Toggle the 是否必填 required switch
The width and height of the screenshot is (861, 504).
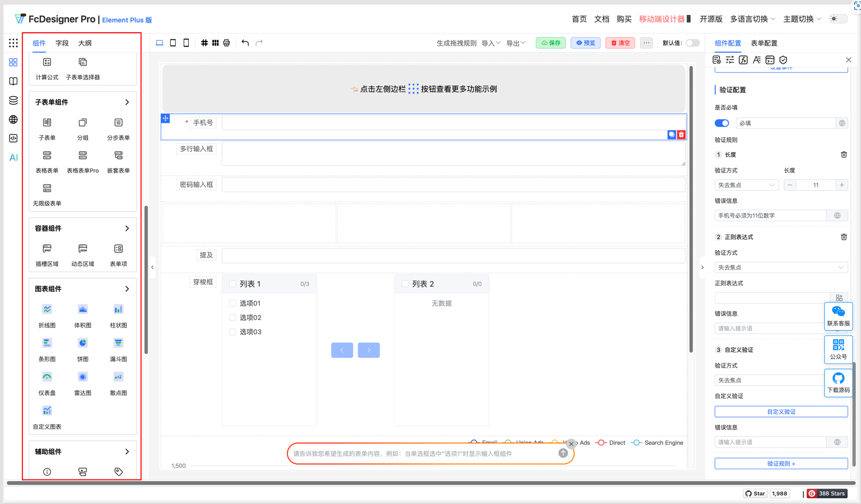click(721, 123)
